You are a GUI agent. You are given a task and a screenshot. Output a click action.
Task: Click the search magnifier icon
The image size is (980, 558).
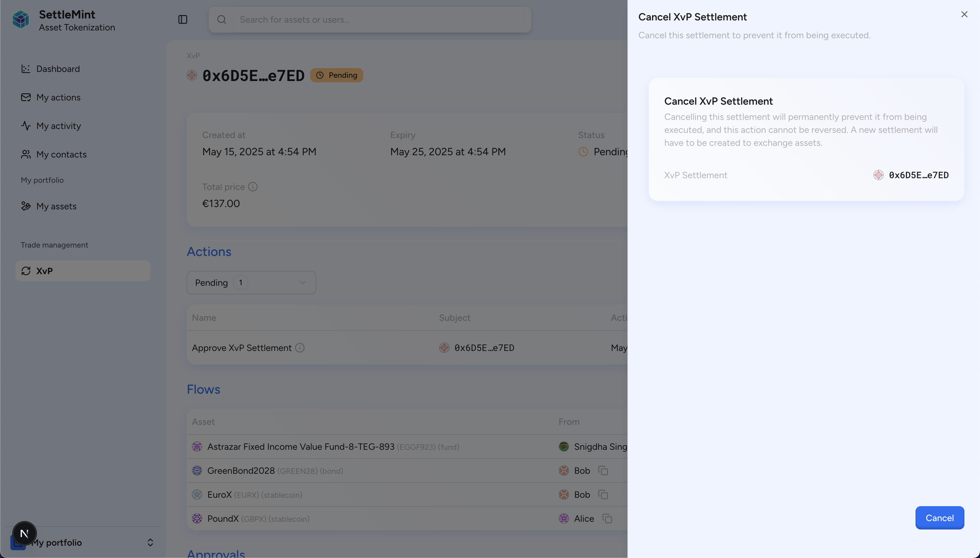[x=222, y=19]
